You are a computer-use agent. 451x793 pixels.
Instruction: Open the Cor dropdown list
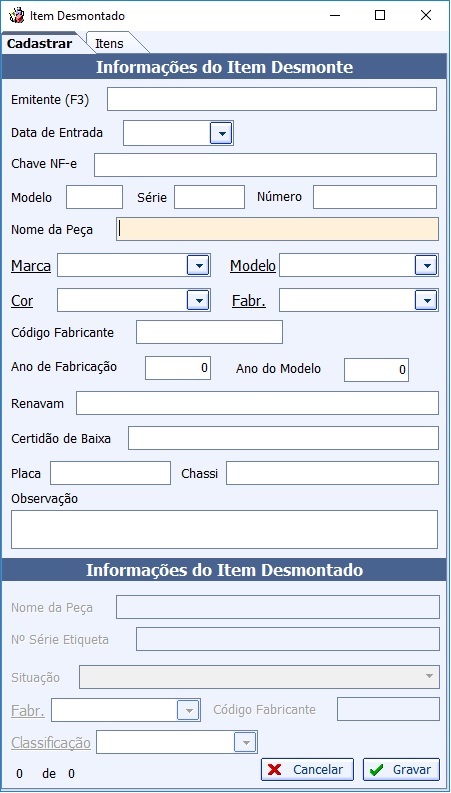198,300
